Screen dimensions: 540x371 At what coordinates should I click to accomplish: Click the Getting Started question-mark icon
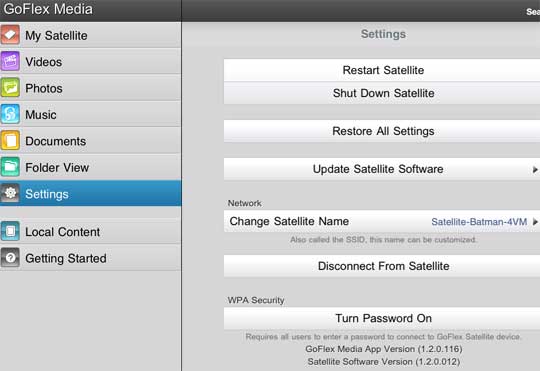(x=10, y=258)
